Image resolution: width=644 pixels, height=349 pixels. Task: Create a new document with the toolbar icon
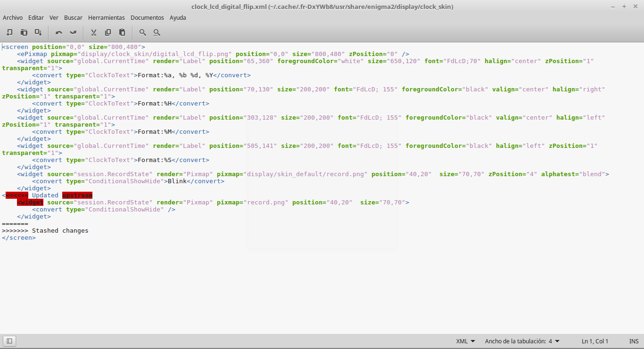[9, 32]
